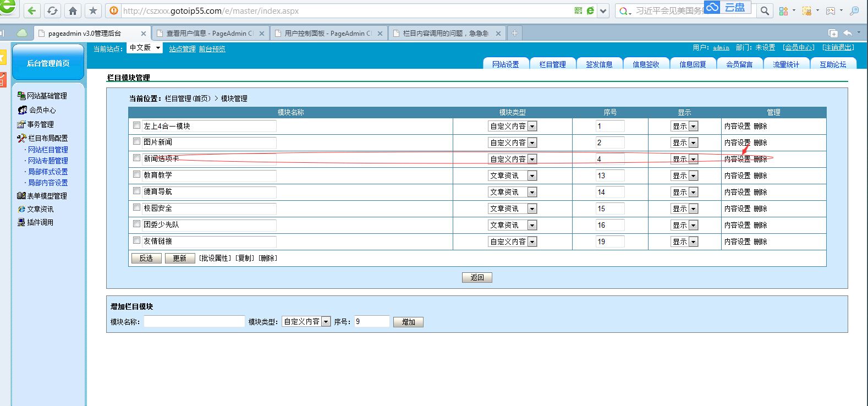Viewport: 868px width, 406px height.
Task: Click the 更新 button
Action: (180, 258)
